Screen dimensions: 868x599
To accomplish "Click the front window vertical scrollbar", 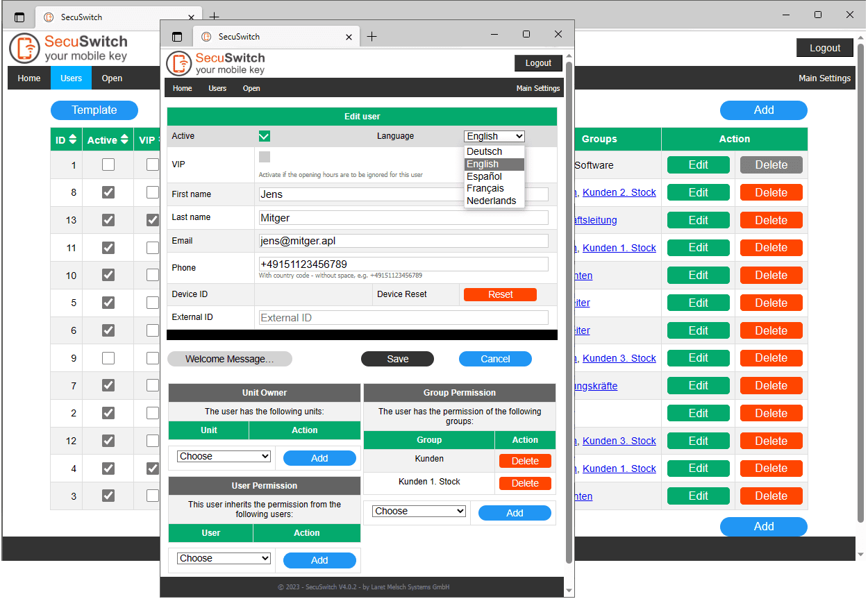I will tap(569, 312).
